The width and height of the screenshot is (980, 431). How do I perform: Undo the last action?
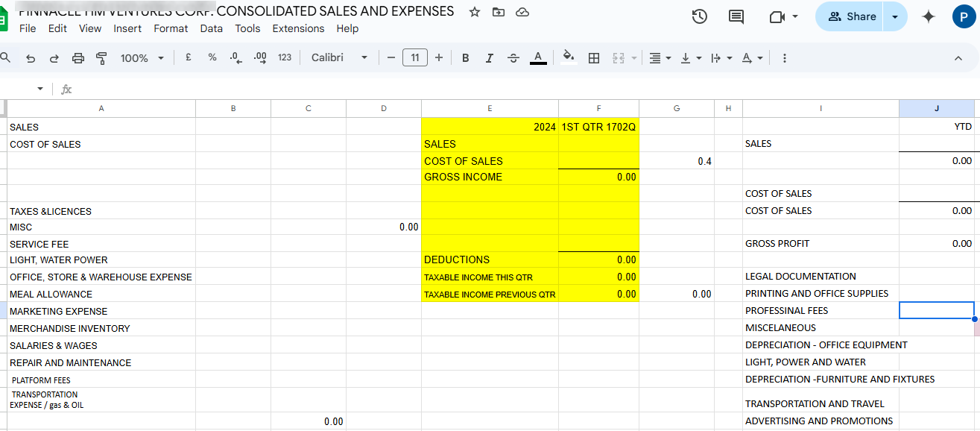[x=31, y=58]
